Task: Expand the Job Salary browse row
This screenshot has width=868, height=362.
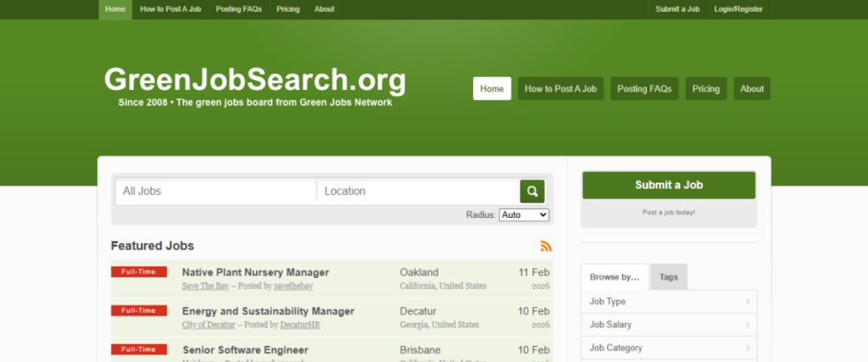Action: [669, 325]
